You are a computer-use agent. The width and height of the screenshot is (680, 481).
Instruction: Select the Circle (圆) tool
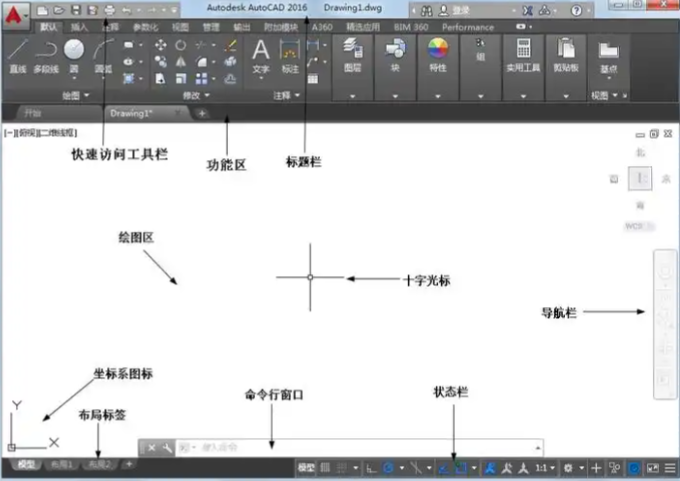(x=74, y=56)
